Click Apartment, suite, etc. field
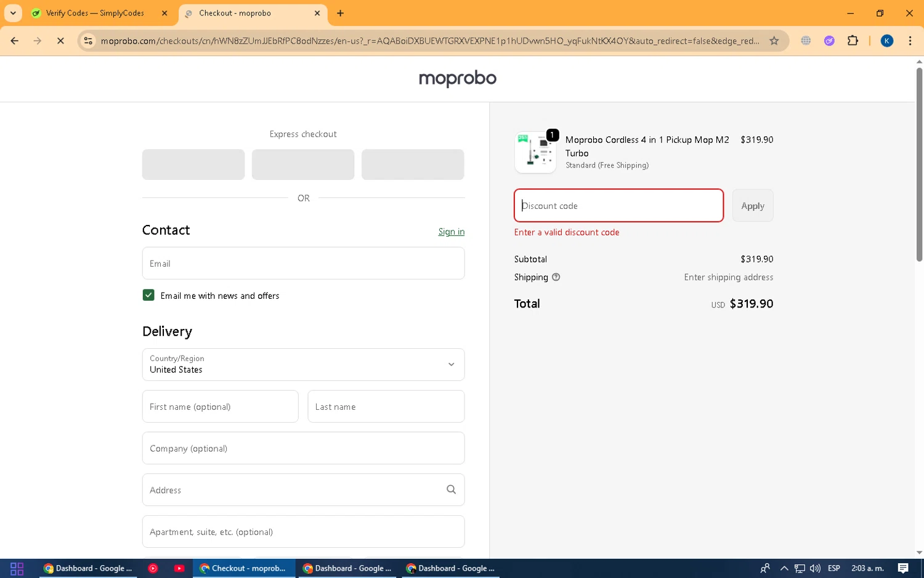 (303, 531)
